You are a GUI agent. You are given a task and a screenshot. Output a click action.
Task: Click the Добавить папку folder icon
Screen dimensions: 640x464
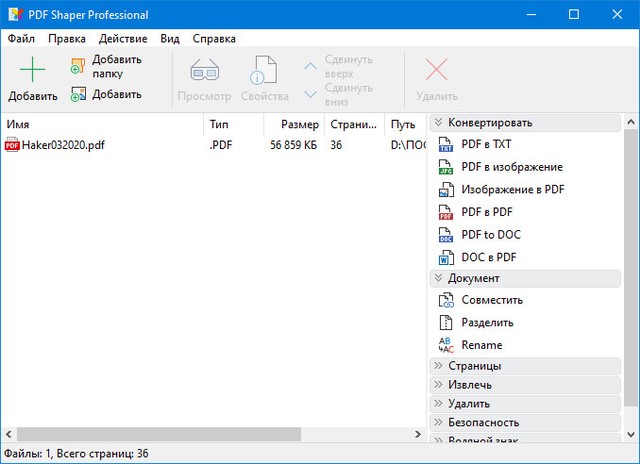78,67
